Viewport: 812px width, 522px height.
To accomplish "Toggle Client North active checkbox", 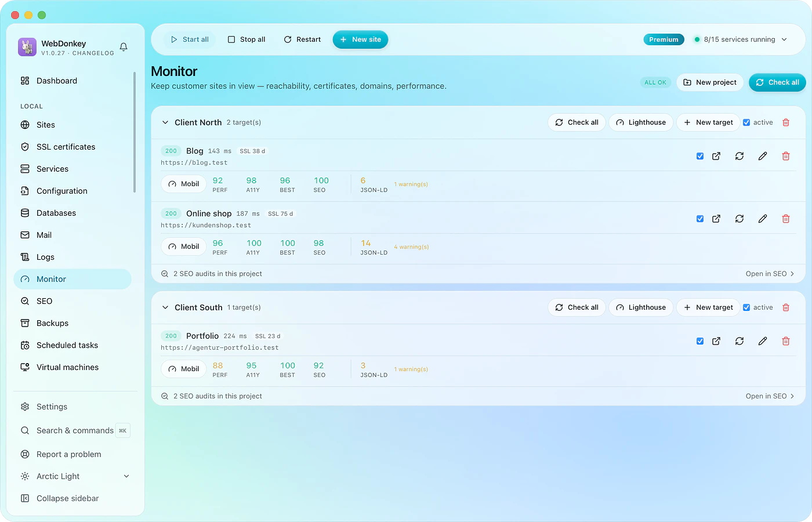I will (746, 122).
